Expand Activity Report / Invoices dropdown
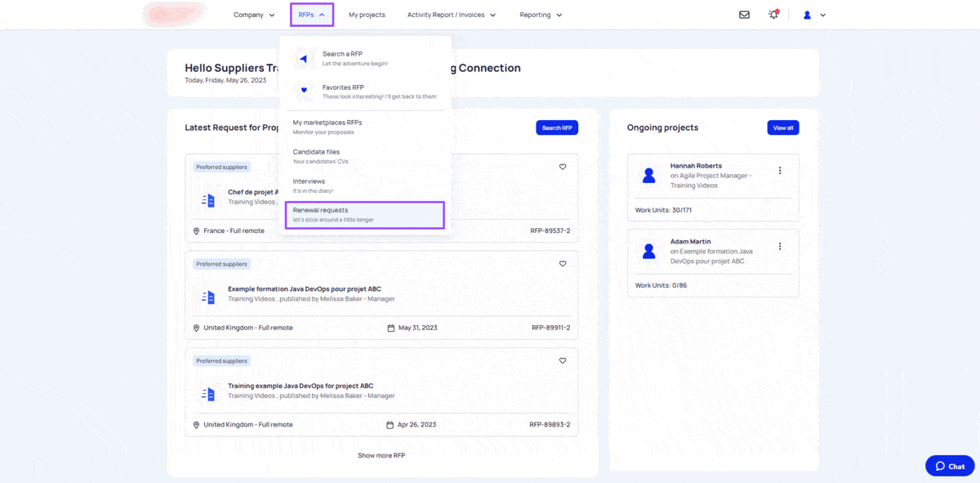The width and height of the screenshot is (980, 483). 452,15
